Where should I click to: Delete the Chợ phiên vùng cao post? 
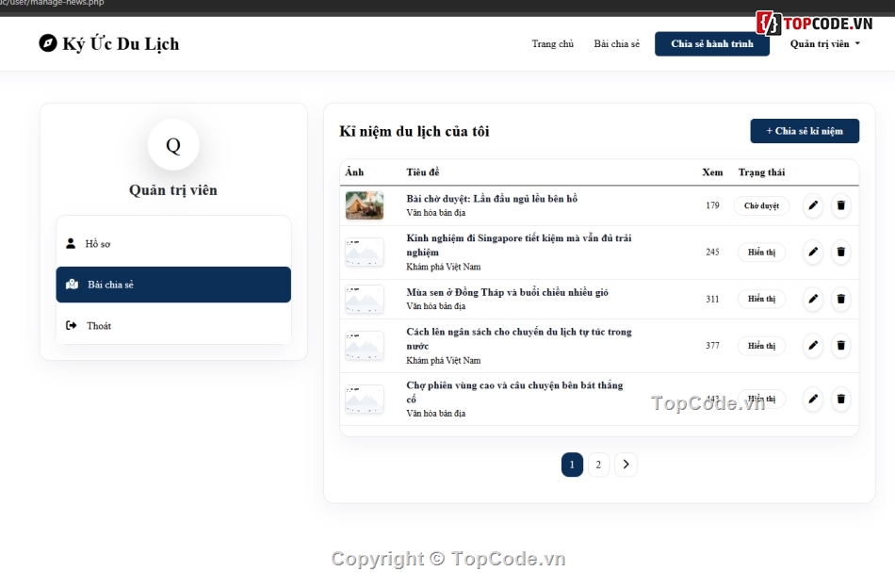coord(840,399)
